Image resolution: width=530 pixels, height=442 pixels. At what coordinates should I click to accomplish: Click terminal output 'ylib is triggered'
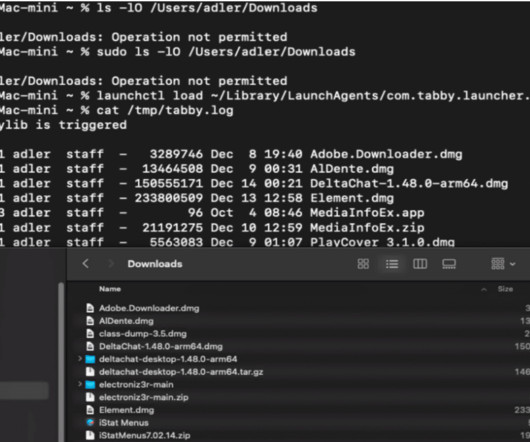(x=63, y=125)
